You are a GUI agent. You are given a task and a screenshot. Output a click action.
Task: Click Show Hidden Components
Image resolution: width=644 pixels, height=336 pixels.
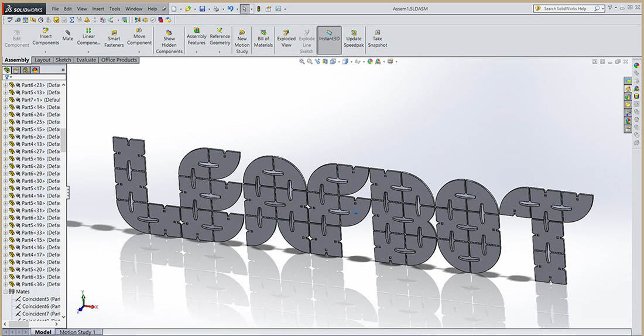tap(169, 41)
